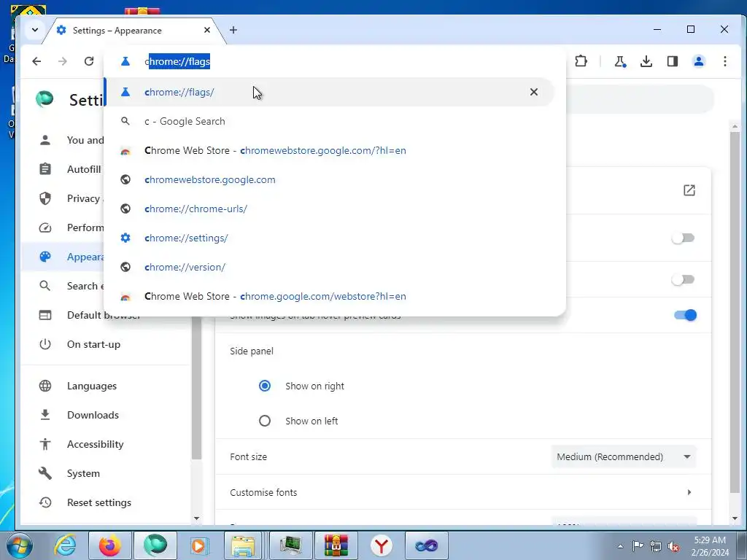The image size is (747, 560).
Task: Open the profile avatar button
Action: (x=699, y=61)
